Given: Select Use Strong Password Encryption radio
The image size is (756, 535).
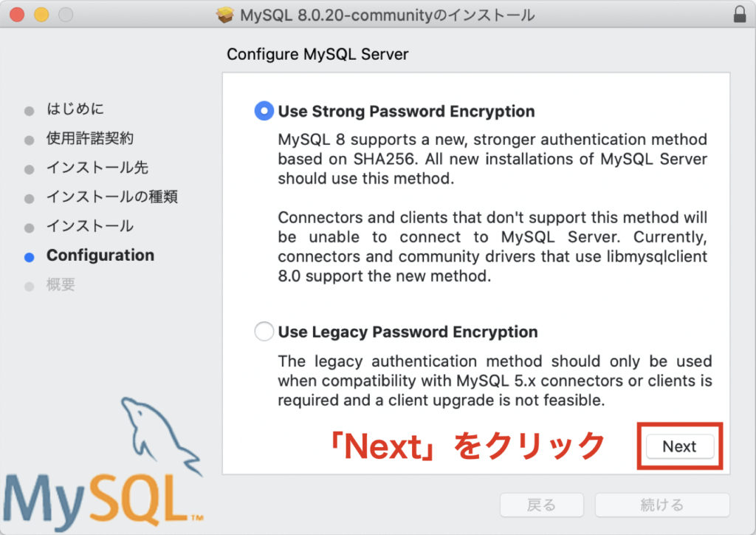Looking at the screenshot, I should [x=264, y=111].
